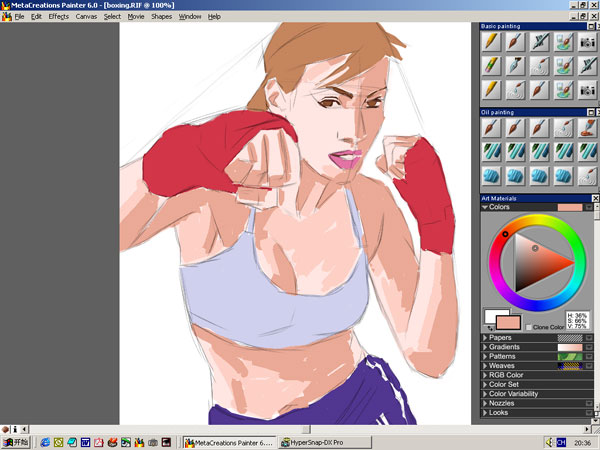Open the Effects menu
The height and width of the screenshot is (450, 600).
59,17
